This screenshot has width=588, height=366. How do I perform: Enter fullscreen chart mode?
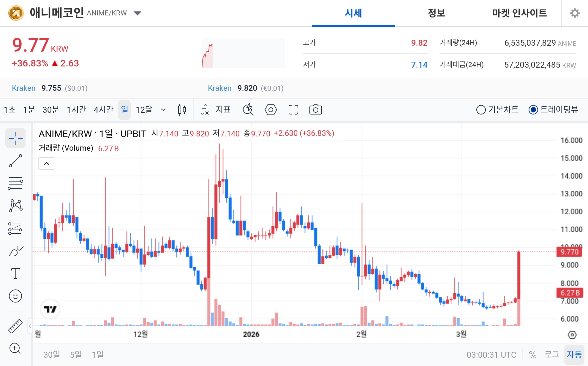[293, 109]
